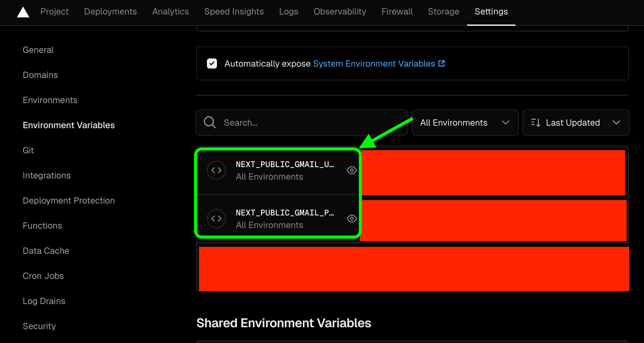Uncheck Automatically expose System Environment Variables
This screenshot has width=644, height=343.
(x=212, y=64)
